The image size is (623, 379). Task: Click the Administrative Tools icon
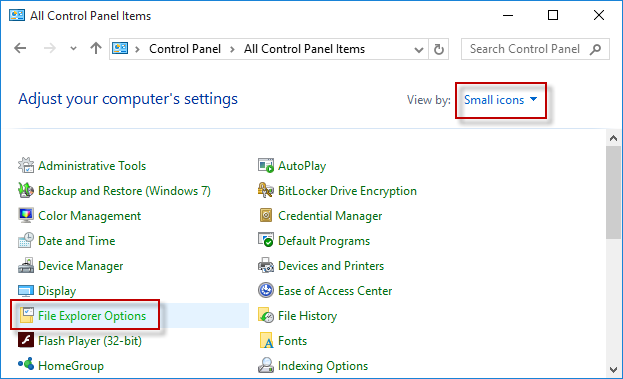[x=26, y=165]
